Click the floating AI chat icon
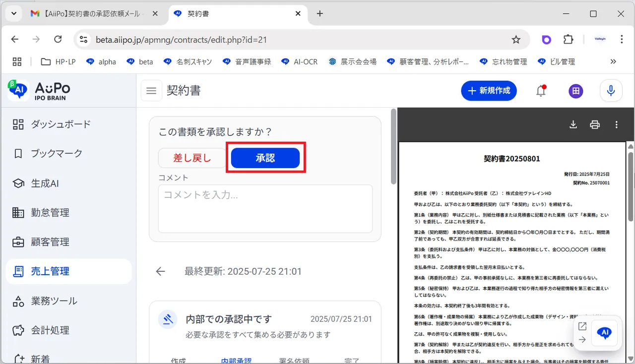The height and width of the screenshot is (364, 635). tap(605, 333)
